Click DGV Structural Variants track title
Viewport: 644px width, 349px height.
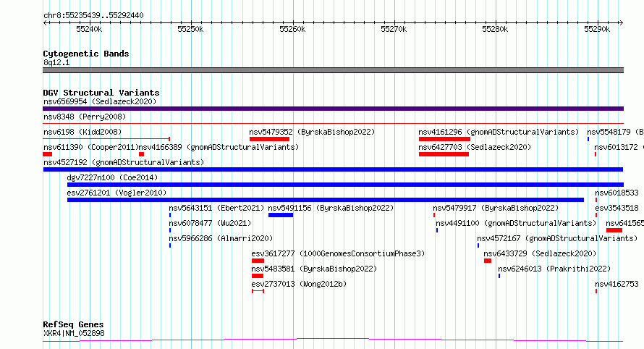[101, 93]
